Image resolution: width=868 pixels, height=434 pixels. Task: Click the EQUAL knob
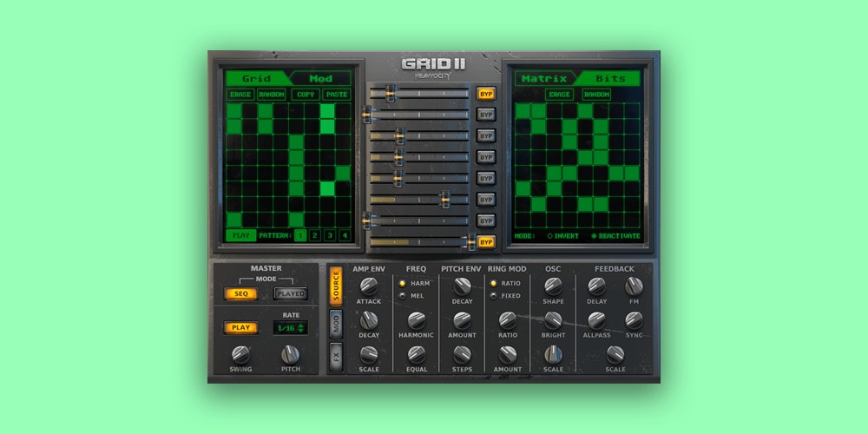coord(417,355)
